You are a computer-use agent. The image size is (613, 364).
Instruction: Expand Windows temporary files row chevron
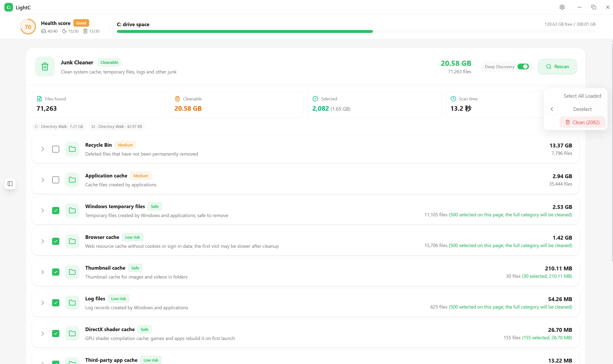tap(43, 211)
